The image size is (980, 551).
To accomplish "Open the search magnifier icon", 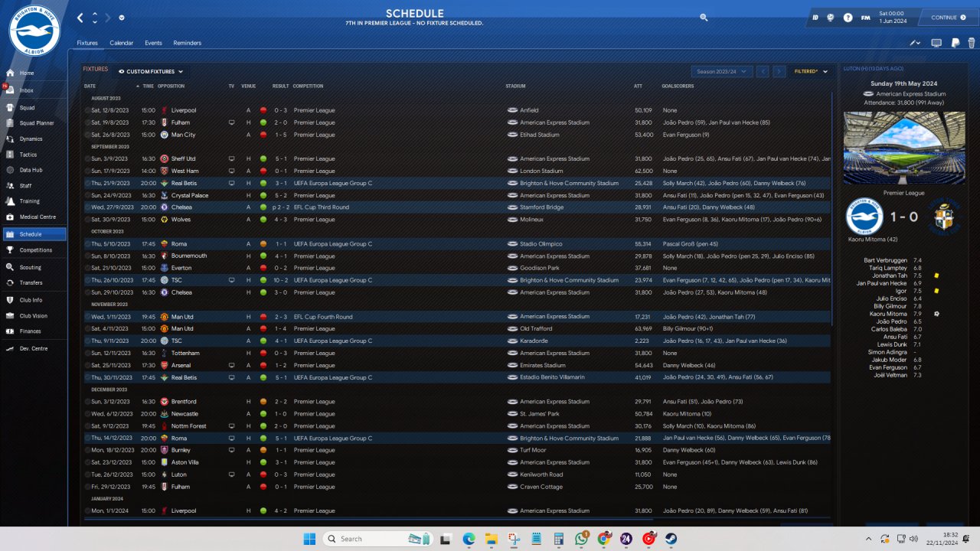I will (x=704, y=17).
